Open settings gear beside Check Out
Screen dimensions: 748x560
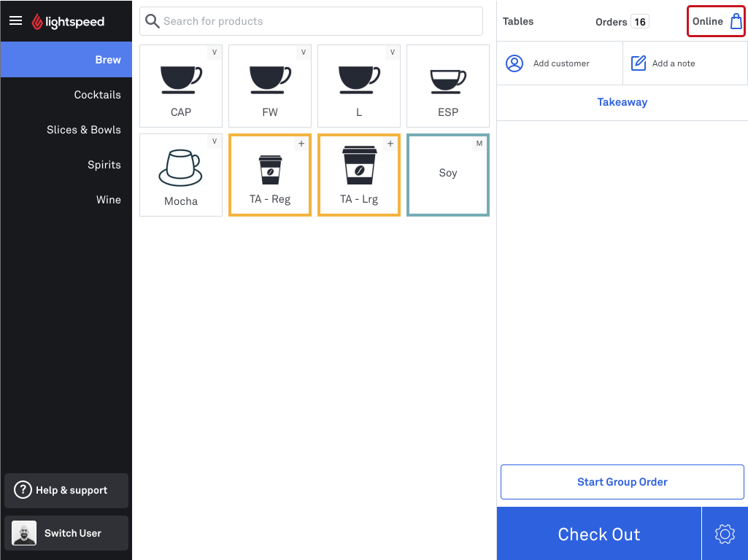(725, 534)
